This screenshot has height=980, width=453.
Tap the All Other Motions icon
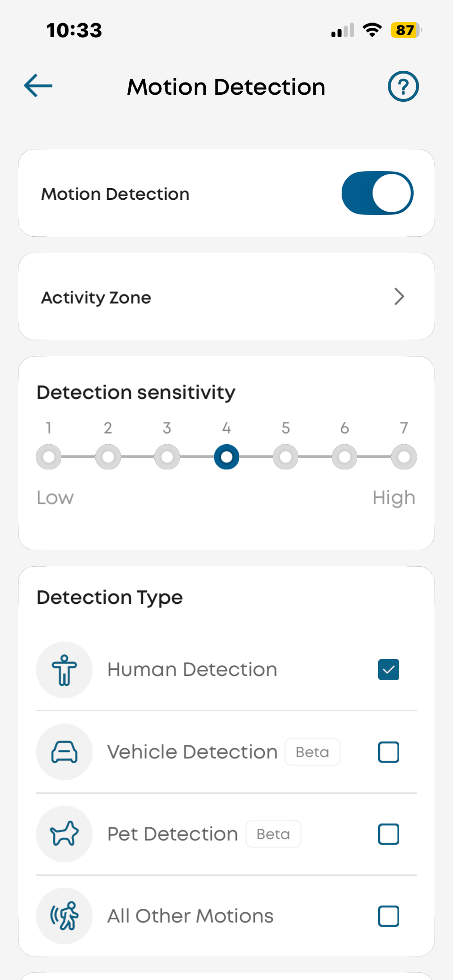pyautogui.click(x=64, y=916)
